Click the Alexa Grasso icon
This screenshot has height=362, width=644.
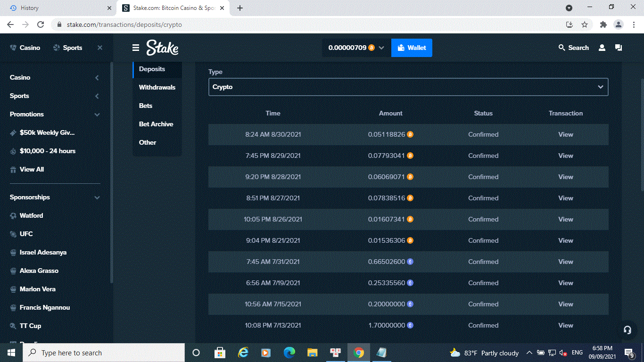pos(13,271)
